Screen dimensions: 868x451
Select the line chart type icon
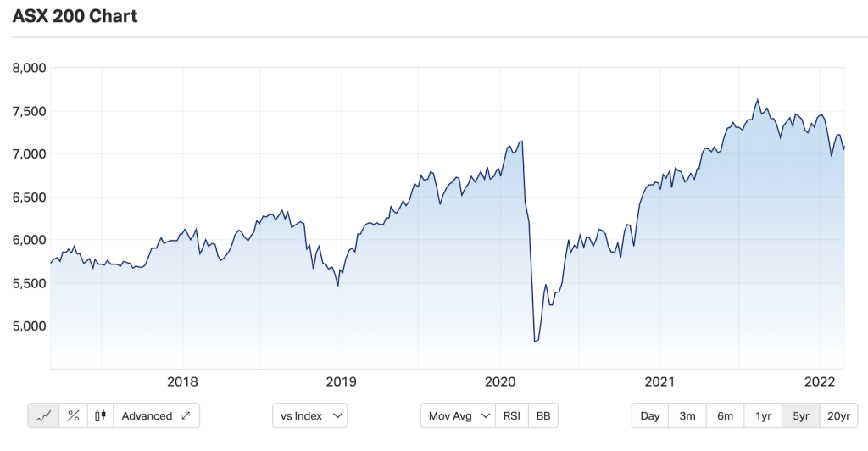coord(43,415)
